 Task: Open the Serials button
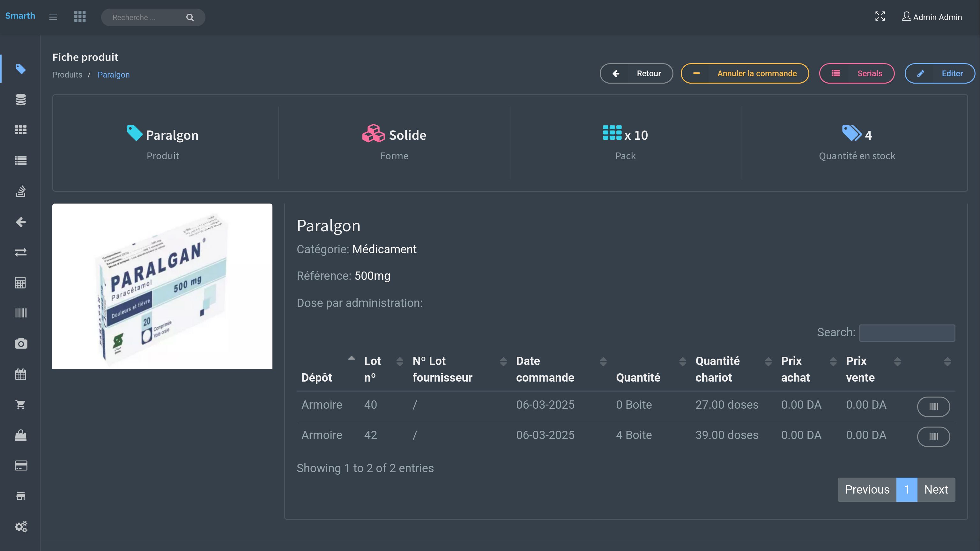click(x=856, y=73)
